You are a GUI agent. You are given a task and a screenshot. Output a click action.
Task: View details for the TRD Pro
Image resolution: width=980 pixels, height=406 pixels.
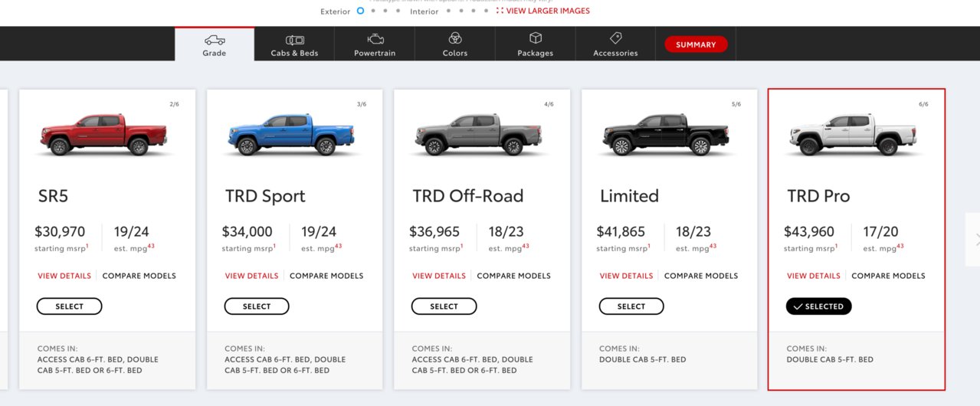click(814, 276)
